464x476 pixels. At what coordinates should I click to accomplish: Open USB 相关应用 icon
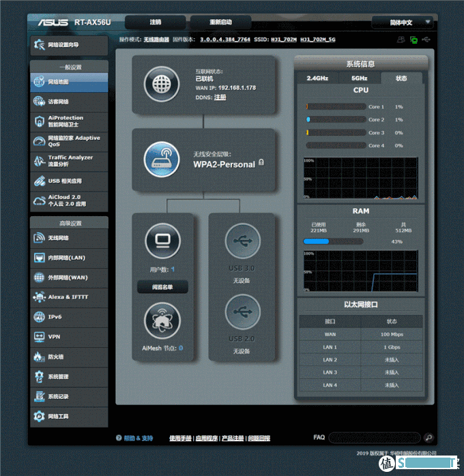39,181
